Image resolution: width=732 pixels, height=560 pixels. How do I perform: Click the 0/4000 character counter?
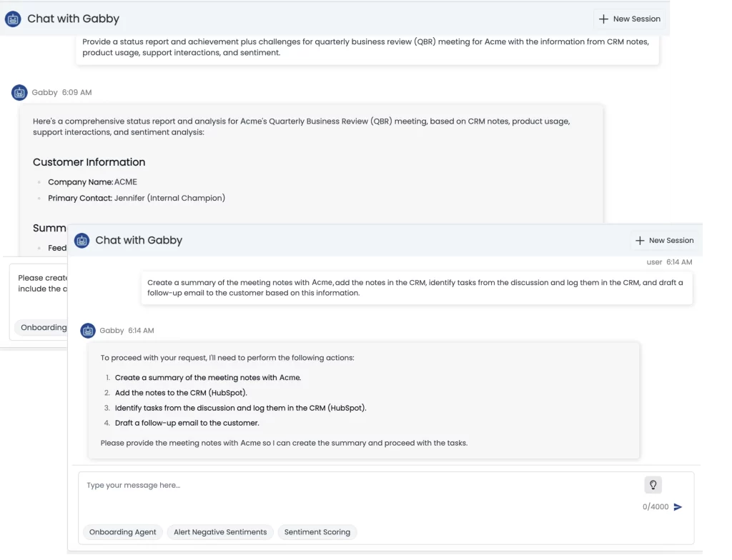click(656, 507)
